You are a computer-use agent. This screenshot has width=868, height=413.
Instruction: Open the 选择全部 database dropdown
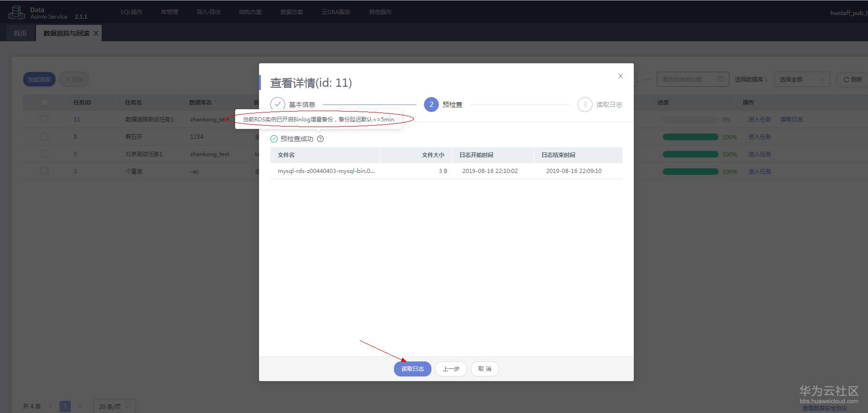(x=802, y=79)
